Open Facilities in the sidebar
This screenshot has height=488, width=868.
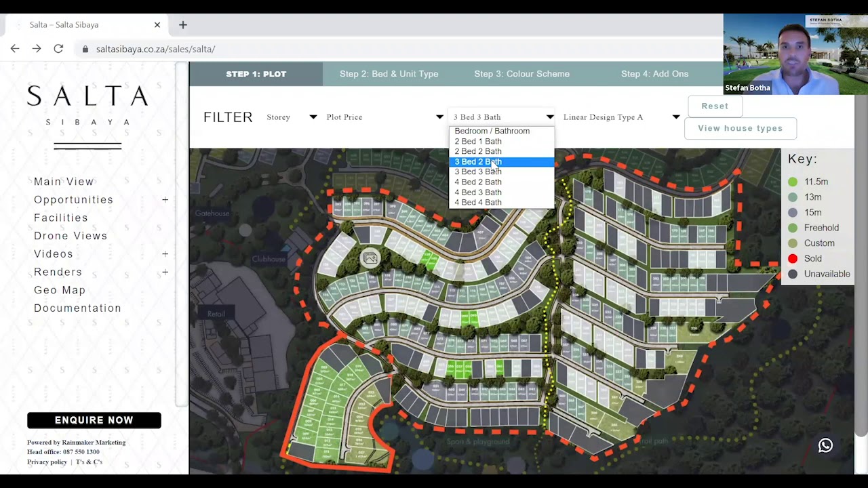61,218
